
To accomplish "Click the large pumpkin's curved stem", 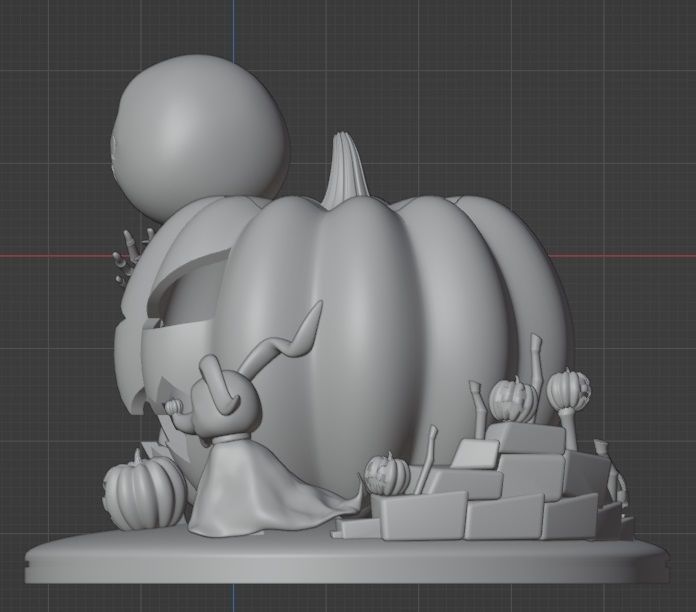I will point(345,171).
